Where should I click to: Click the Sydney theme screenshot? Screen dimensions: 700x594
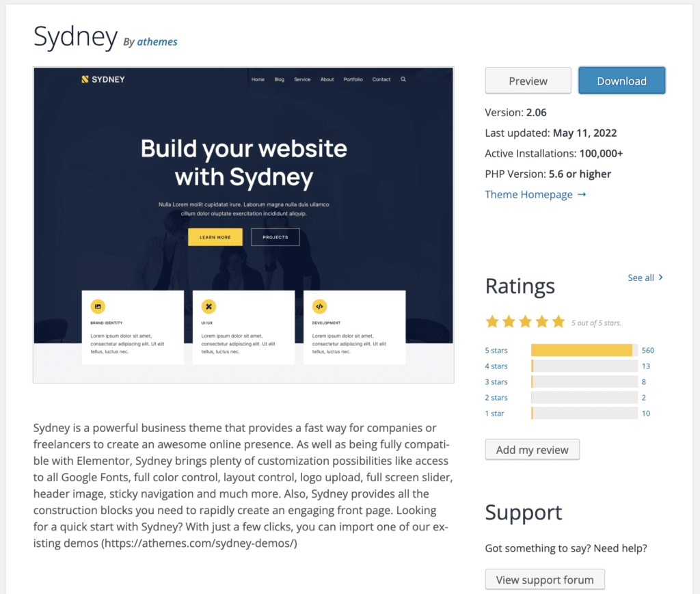coord(243,225)
